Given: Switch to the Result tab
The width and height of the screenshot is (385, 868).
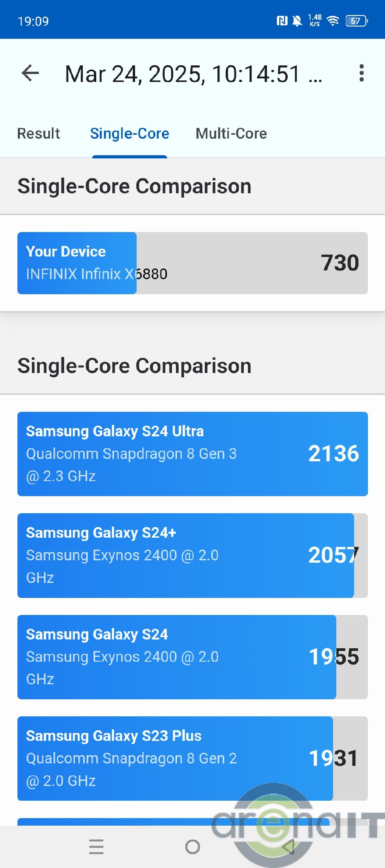Looking at the screenshot, I should point(38,134).
